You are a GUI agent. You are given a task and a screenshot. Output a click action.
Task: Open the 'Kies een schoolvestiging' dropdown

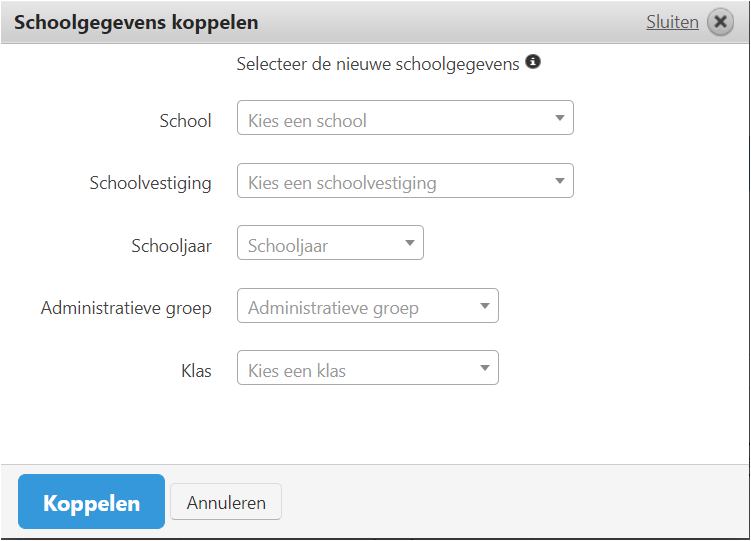(395, 182)
